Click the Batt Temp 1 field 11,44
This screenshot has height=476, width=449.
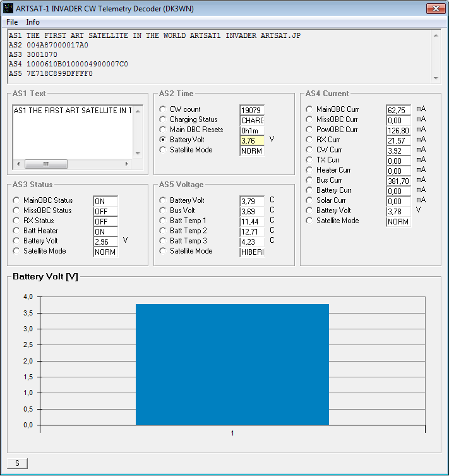252,222
